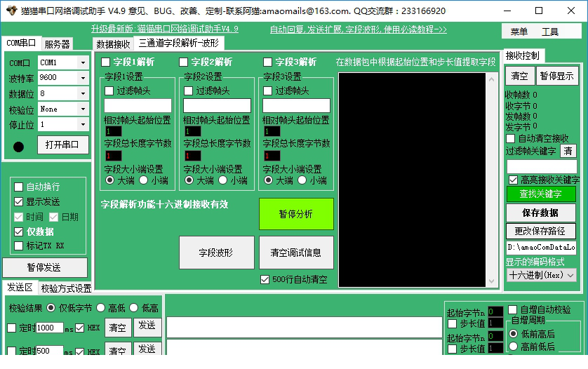The width and height of the screenshot is (588, 369).
Task: Click 更改保存路径 button
Action: 541,231
